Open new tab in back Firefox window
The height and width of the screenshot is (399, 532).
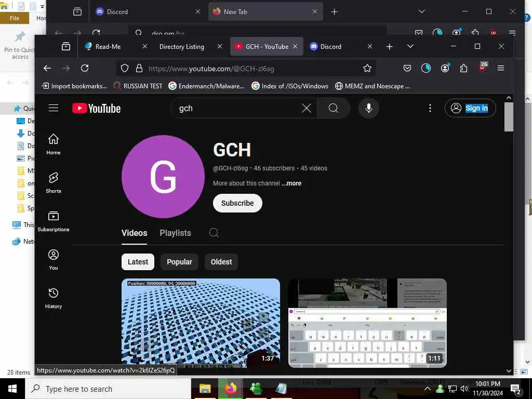pos(334,12)
